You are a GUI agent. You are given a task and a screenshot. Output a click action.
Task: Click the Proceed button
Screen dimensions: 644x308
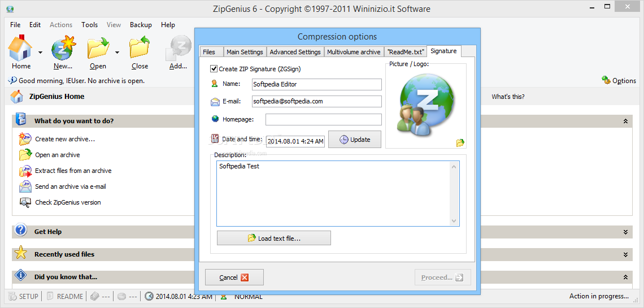tap(443, 277)
